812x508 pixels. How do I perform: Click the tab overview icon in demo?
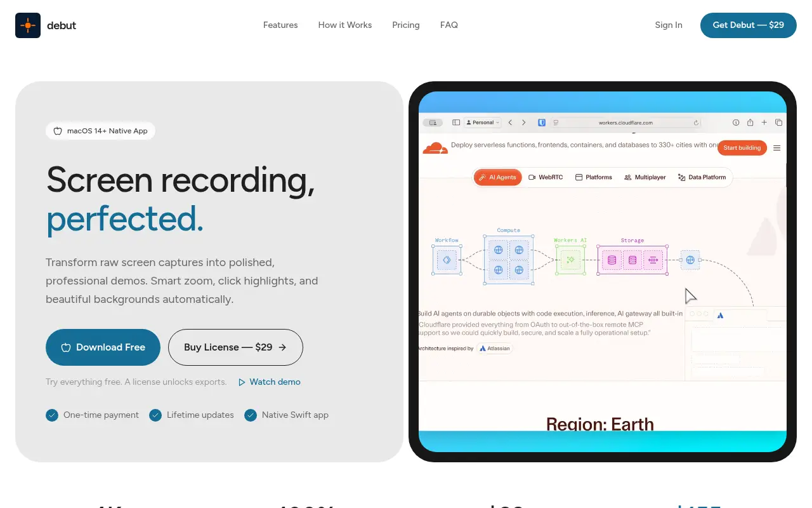[778, 123]
